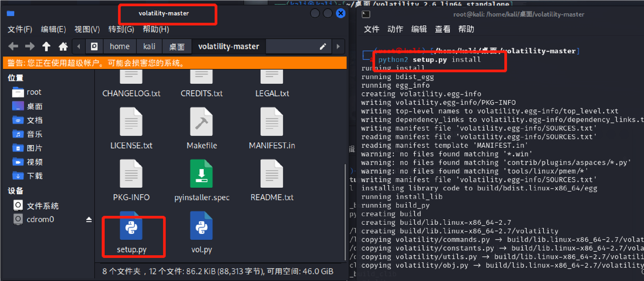Open 文件系统 device in sidebar
This screenshot has height=281, width=644.
coord(36,206)
